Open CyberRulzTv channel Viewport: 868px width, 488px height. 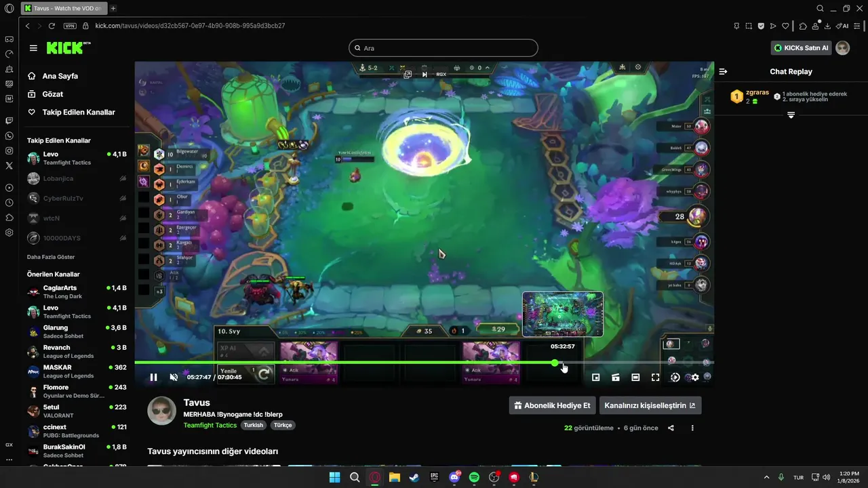[x=77, y=199]
